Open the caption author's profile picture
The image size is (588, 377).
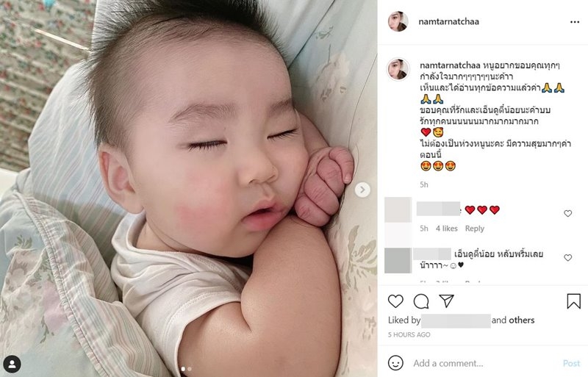[x=398, y=69]
